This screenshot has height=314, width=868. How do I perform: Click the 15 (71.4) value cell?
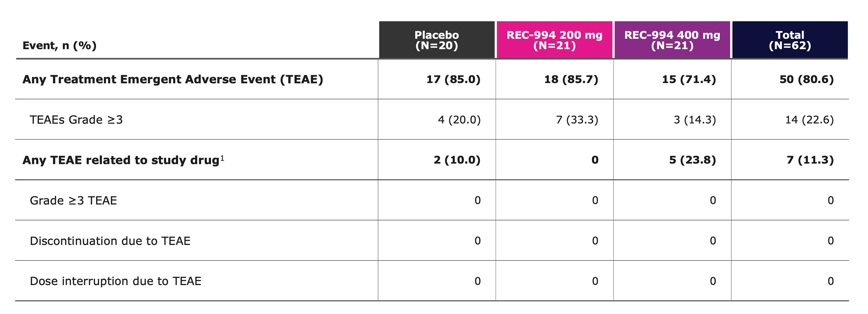click(x=689, y=79)
